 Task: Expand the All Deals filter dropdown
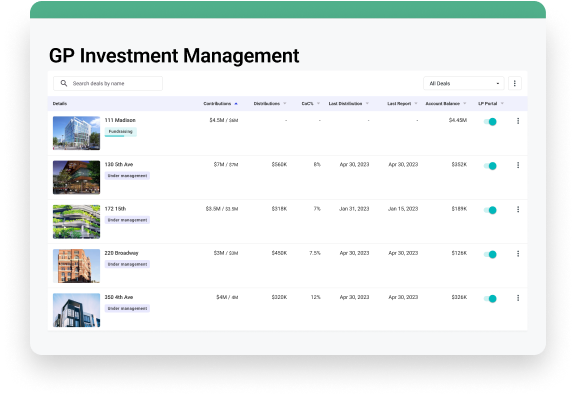[x=464, y=83]
